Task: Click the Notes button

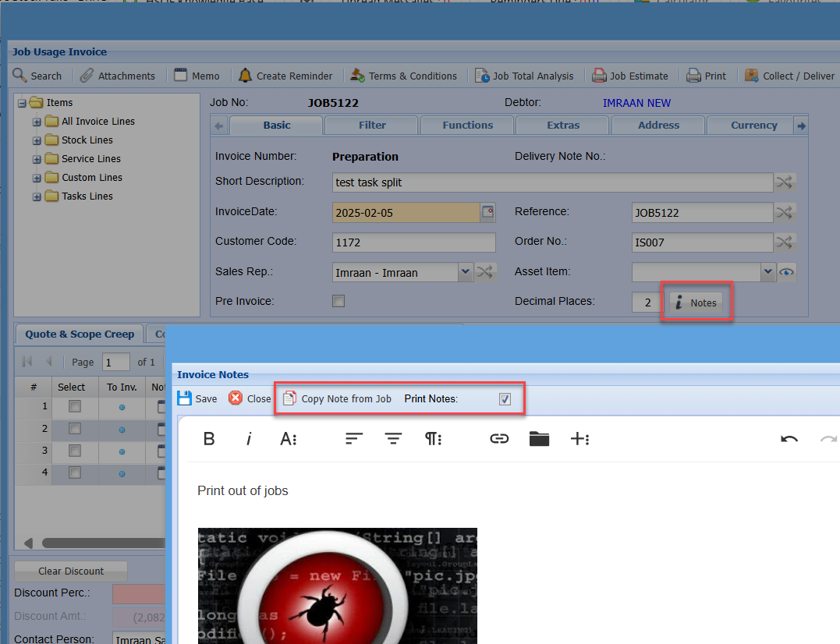Action: 696,303
